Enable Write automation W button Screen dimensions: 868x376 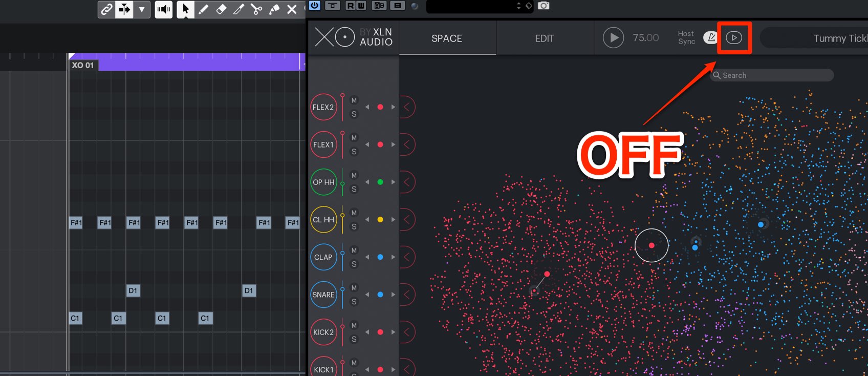coord(361,6)
